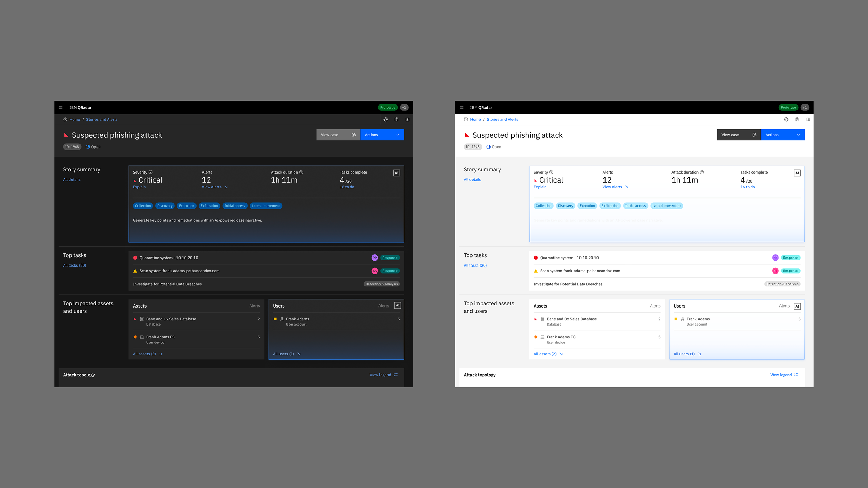Expand the Actions dropdown in light window
Screen dimensions: 868x488
pos(783,135)
